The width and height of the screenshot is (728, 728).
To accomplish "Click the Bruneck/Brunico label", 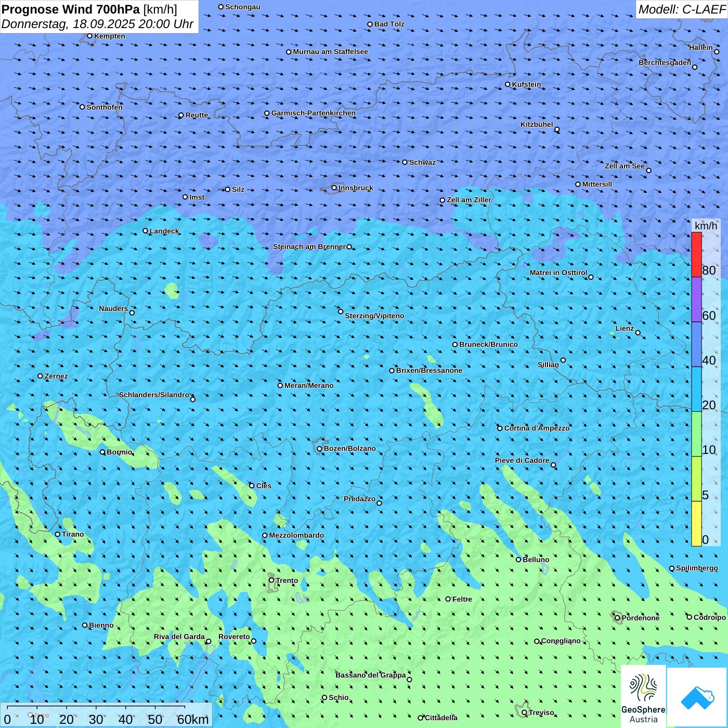I will (488, 344).
